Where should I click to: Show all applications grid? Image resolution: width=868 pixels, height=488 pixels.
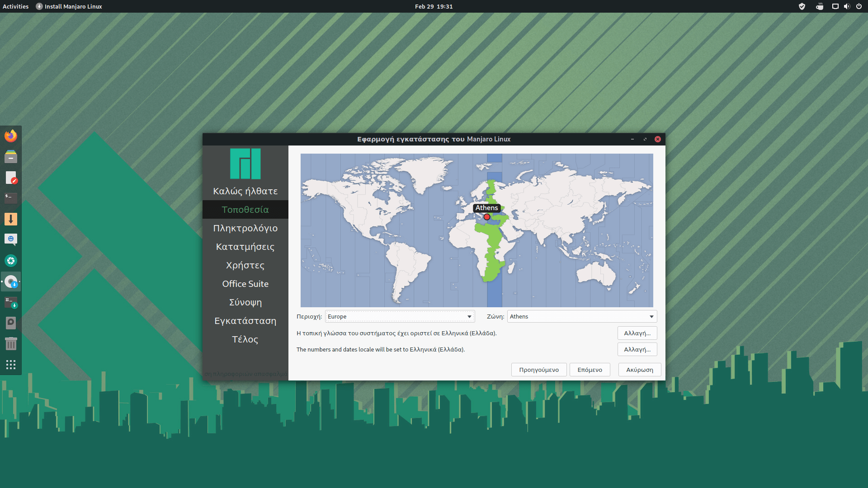pos(11,365)
